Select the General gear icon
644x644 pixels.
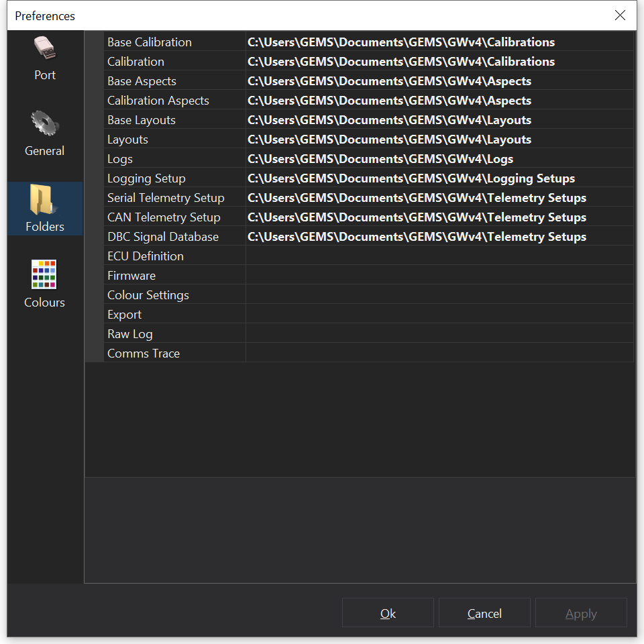click(x=45, y=126)
